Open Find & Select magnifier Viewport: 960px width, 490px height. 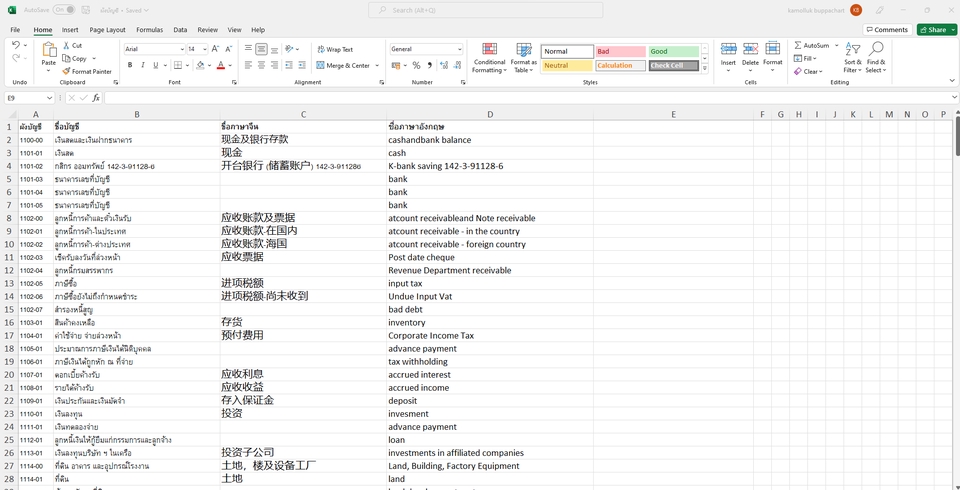[876, 58]
